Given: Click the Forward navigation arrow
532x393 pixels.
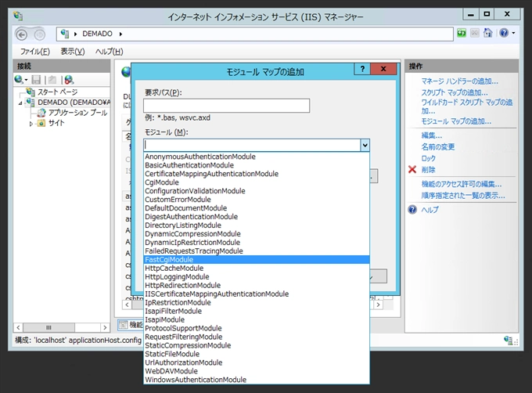Looking at the screenshot, I should tap(40, 34).
